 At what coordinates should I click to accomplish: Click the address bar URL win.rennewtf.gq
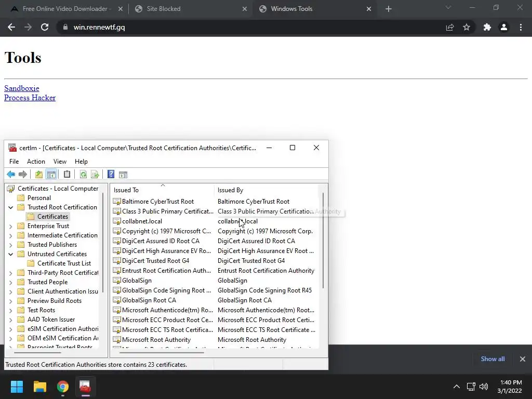pyautogui.click(x=99, y=27)
